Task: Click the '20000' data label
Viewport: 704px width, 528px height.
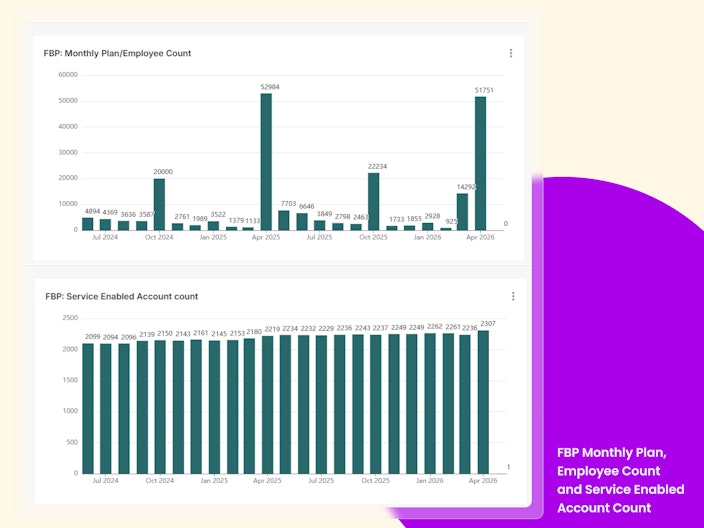Action: (x=163, y=172)
